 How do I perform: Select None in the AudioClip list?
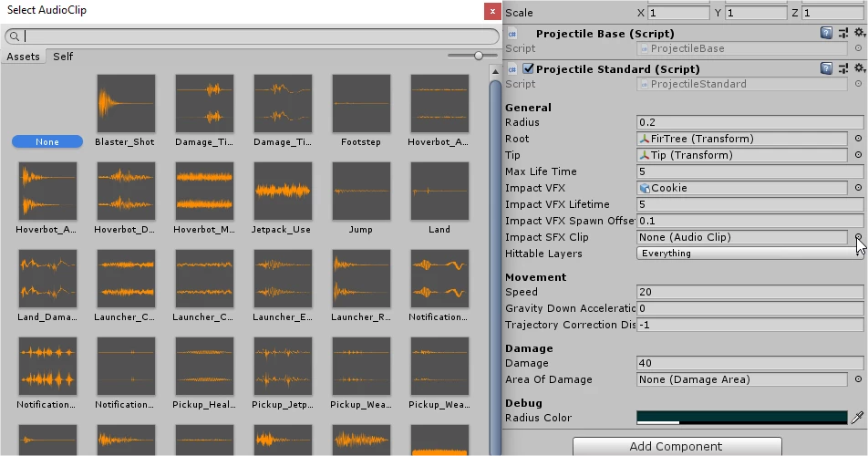47,141
